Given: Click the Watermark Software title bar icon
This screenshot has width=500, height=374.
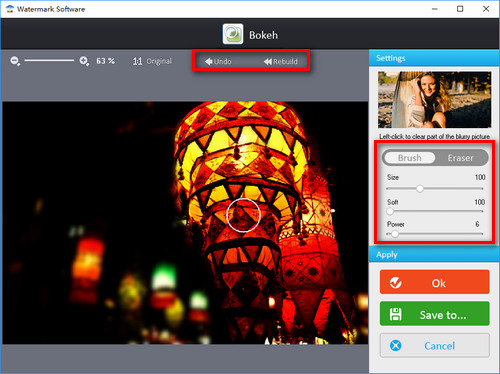Looking at the screenshot, I should pos(10,9).
